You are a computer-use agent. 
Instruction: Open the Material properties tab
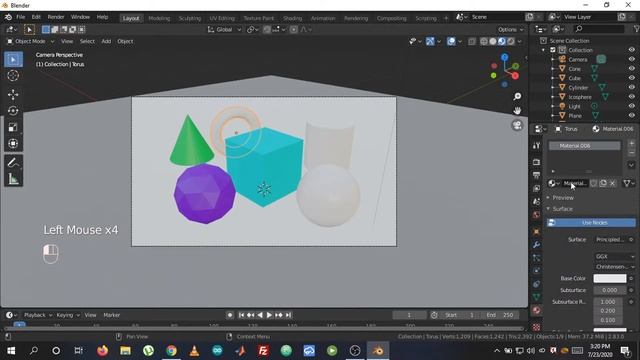pos(536,310)
